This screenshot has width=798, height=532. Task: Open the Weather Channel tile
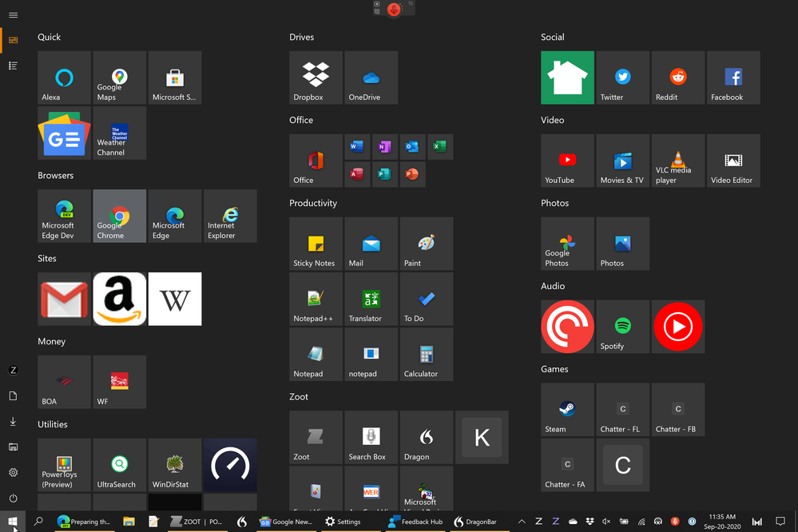coord(120,133)
